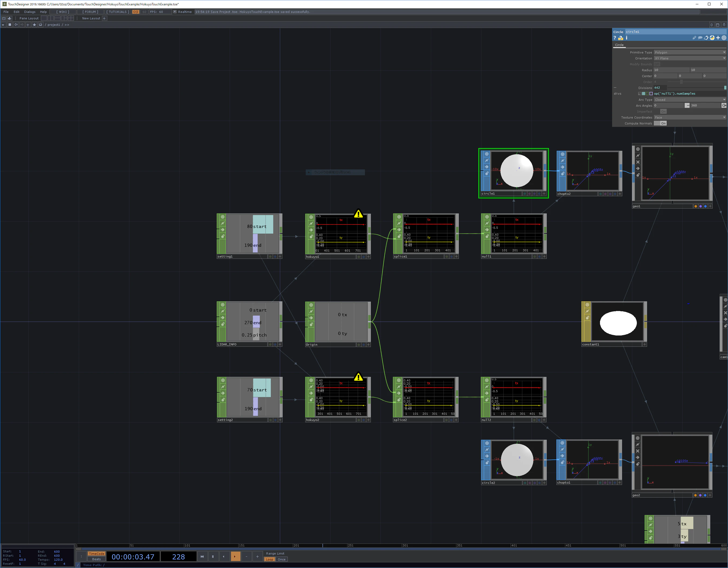Click the pencil edit icon in the parameter header

pyautogui.click(x=694, y=38)
